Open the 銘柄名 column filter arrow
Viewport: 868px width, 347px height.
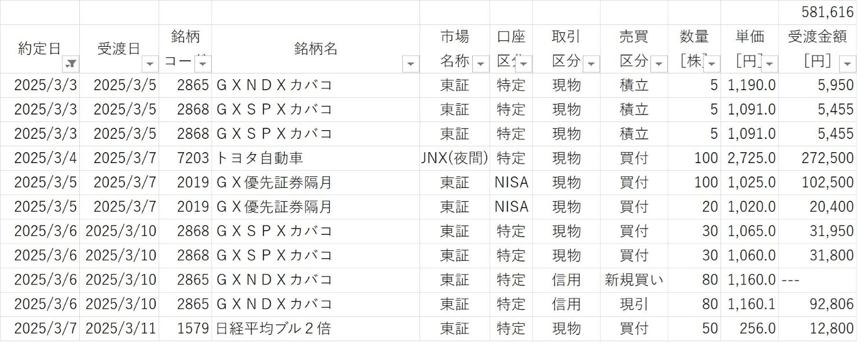[x=411, y=64]
